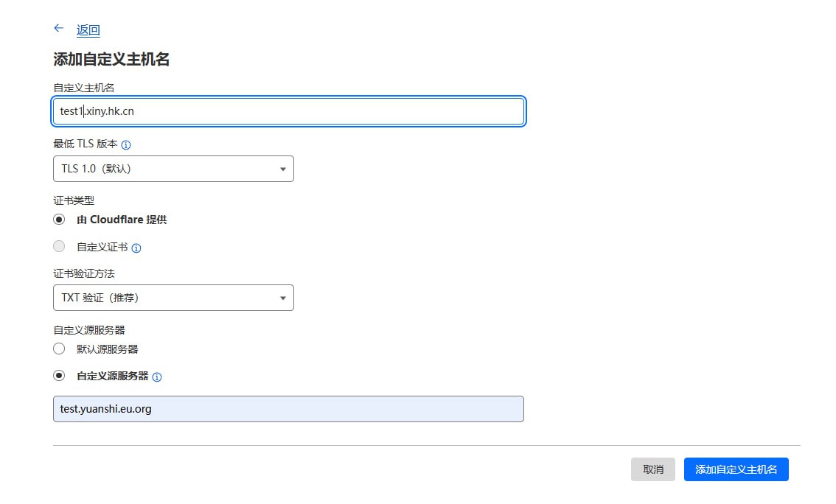Click the caret arrow of TLS version dropdown
This screenshot has width=836, height=504.
tap(283, 169)
